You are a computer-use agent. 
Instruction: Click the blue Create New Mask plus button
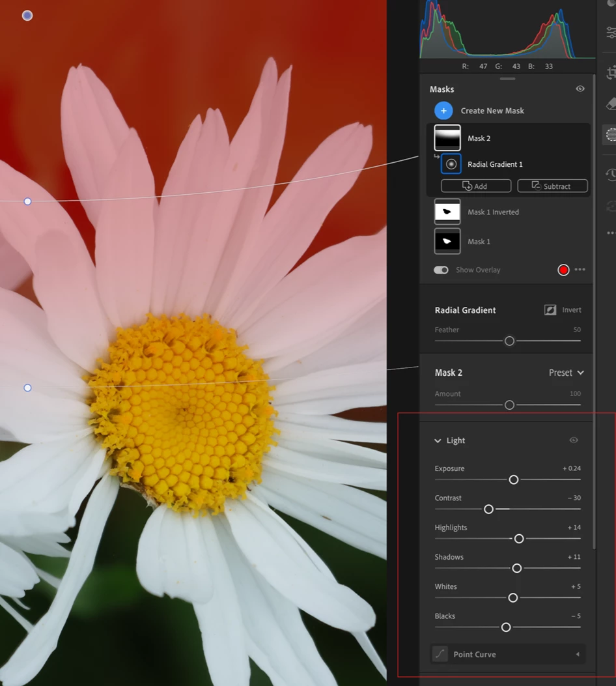click(x=443, y=111)
